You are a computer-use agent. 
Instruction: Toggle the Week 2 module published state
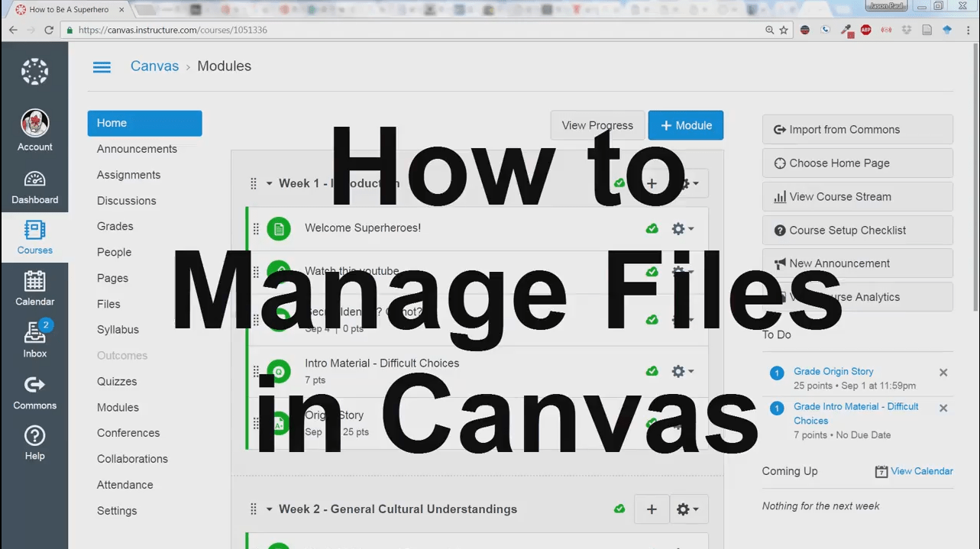(x=619, y=509)
